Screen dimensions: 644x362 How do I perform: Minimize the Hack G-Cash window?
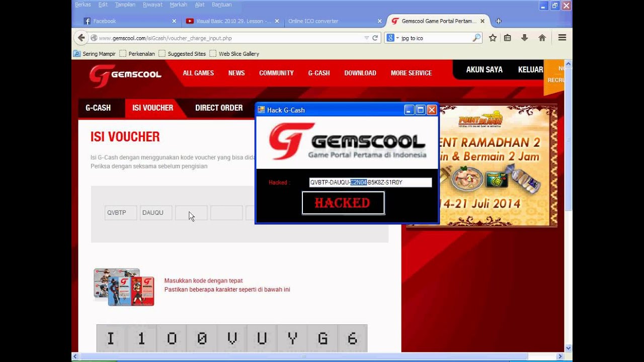pyautogui.click(x=410, y=110)
